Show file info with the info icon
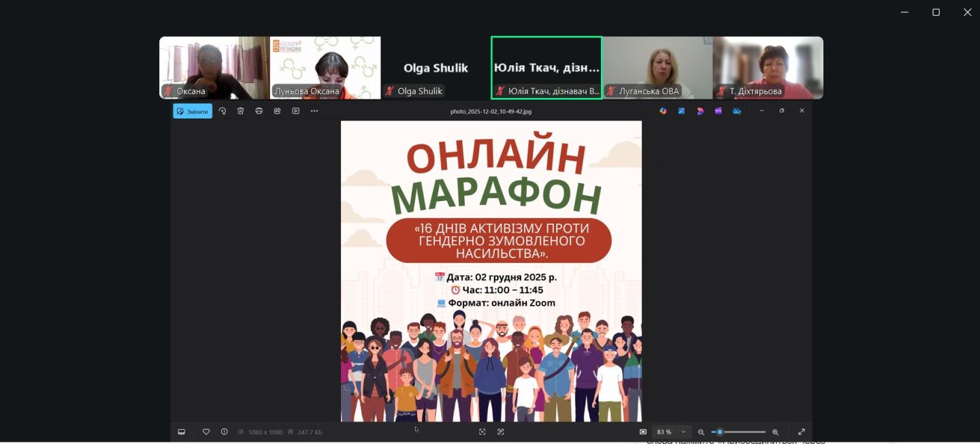 224,432
